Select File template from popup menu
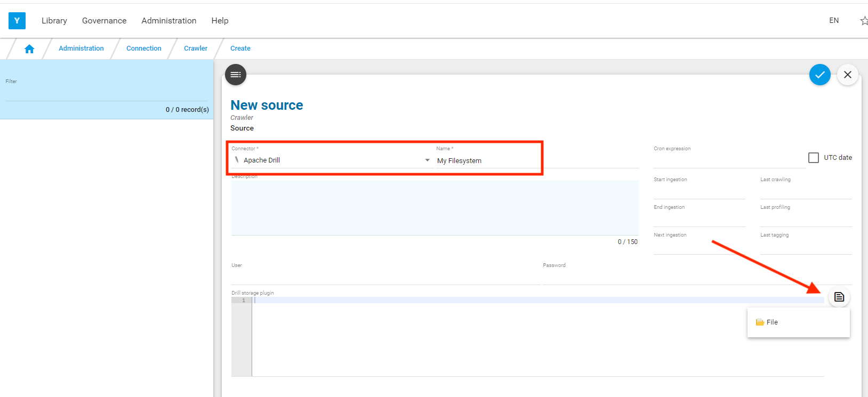This screenshot has height=397, width=868. coord(771,322)
